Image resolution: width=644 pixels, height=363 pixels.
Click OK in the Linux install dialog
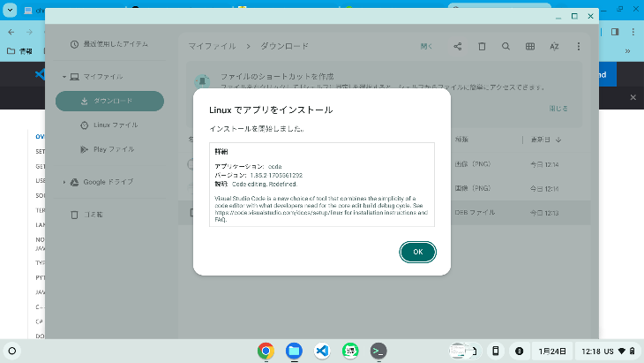(x=417, y=252)
